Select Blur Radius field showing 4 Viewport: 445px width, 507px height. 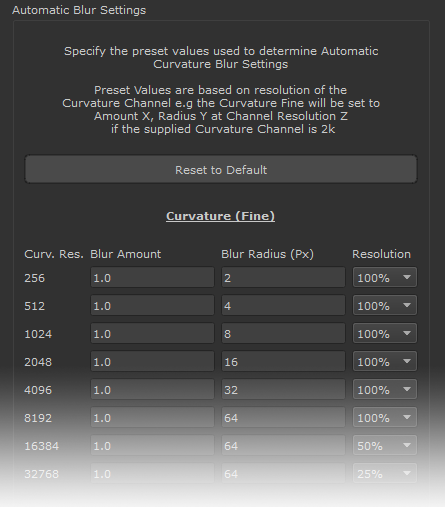coord(283,305)
